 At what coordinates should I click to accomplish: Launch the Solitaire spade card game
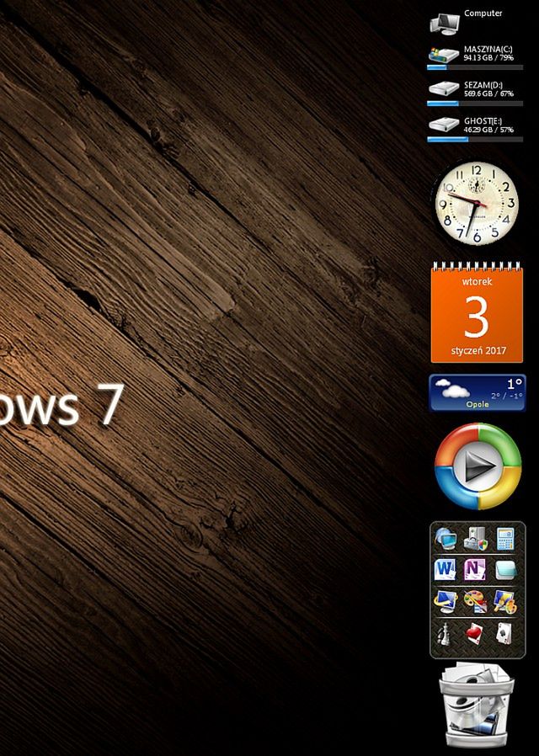click(504, 633)
